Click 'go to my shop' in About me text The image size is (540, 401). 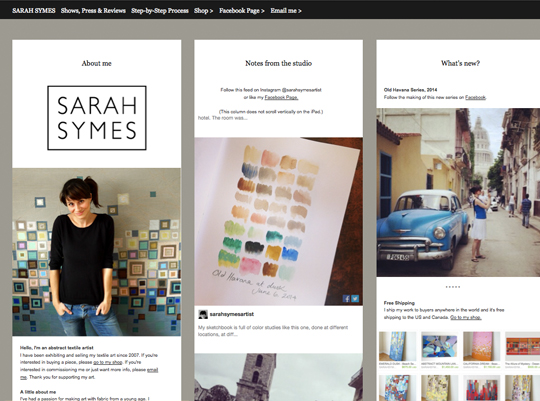click(108, 362)
